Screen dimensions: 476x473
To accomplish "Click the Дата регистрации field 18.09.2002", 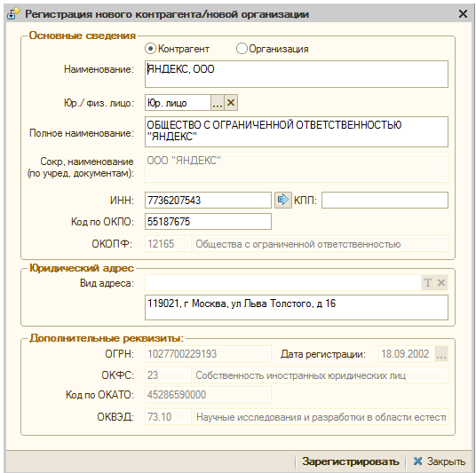I will tap(407, 354).
